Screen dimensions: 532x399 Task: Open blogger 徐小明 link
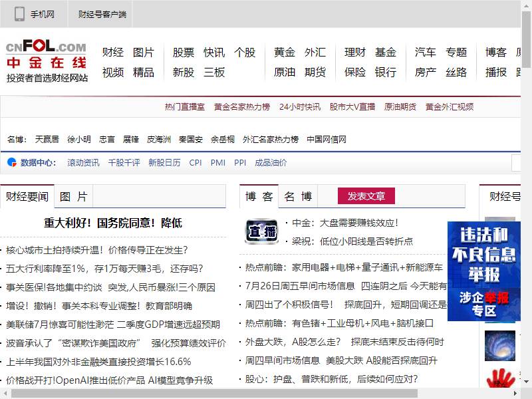click(79, 140)
